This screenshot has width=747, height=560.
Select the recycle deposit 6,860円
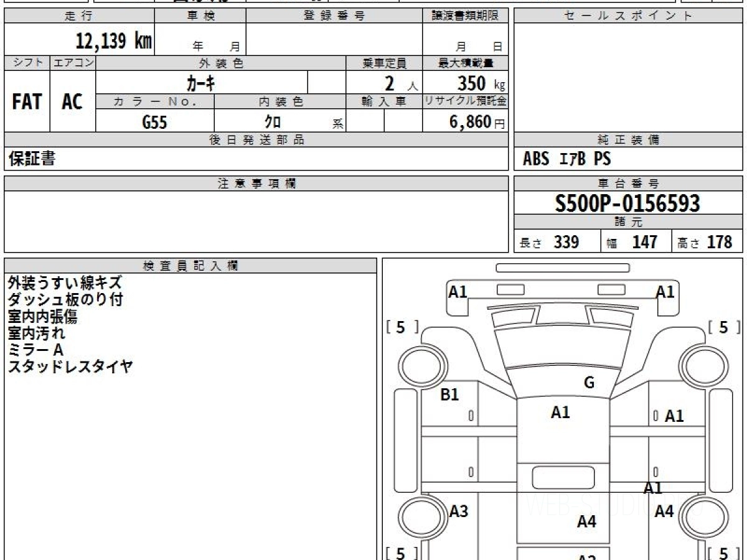[477, 122]
